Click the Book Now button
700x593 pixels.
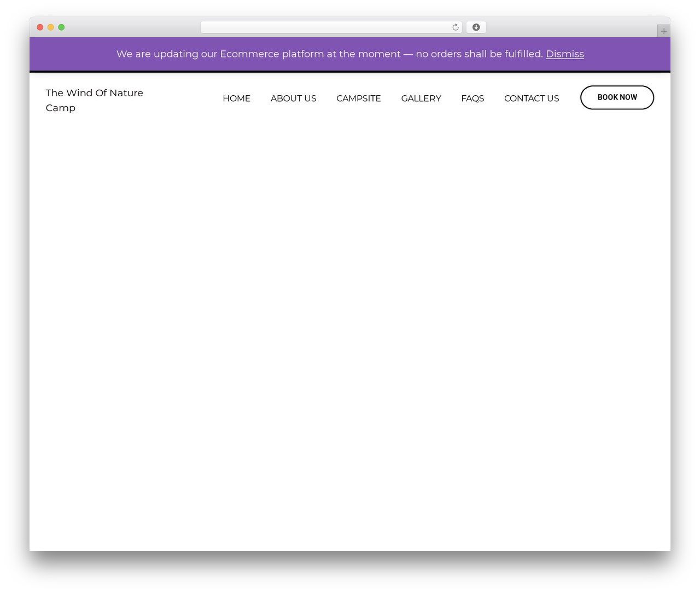pyautogui.click(x=617, y=97)
